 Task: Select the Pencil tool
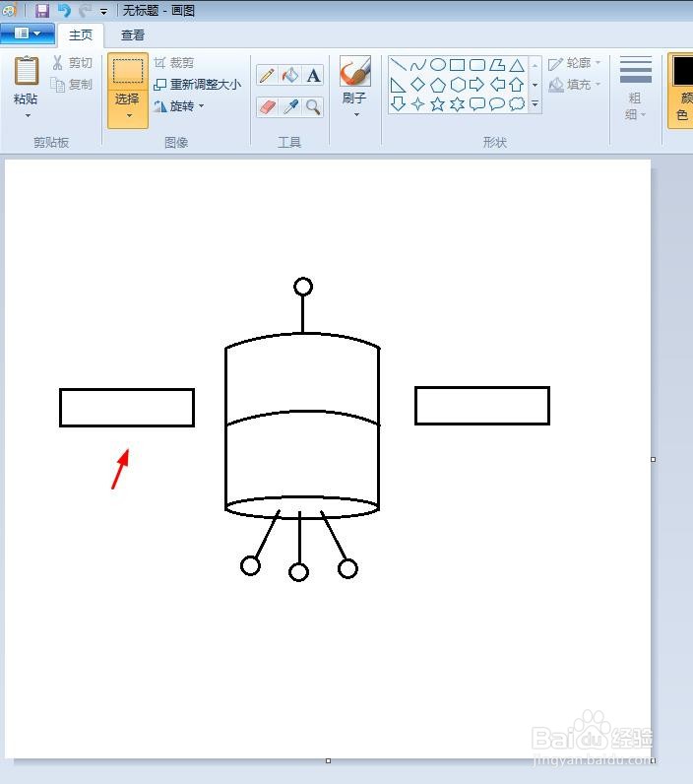pyautogui.click(x=267, y=76)
